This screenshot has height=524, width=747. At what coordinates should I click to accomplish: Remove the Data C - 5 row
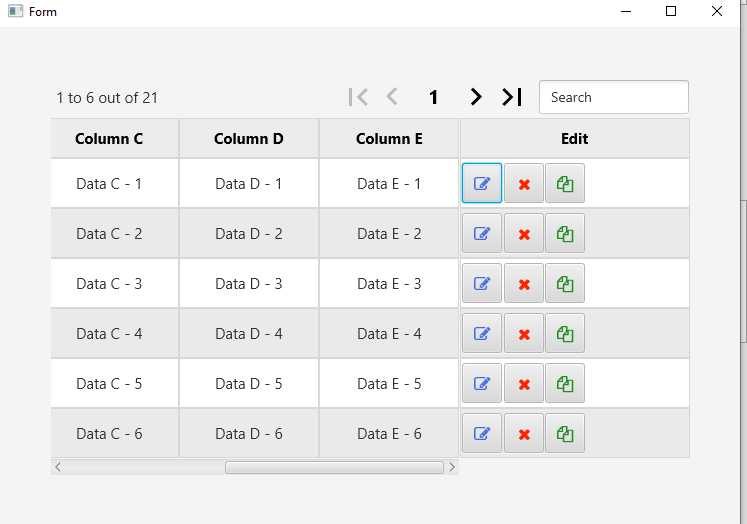[524, 384]
